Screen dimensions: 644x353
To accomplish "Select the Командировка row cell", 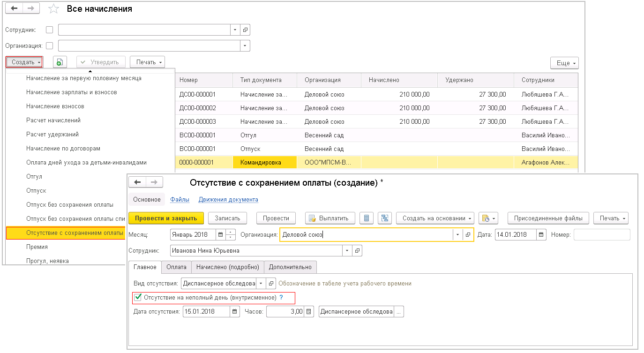I will (265, 162).
